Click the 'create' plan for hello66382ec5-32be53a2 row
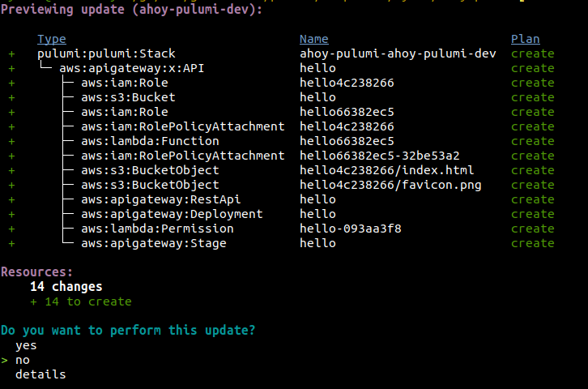This screenshot has width=588, height=389. pos(532,156)
